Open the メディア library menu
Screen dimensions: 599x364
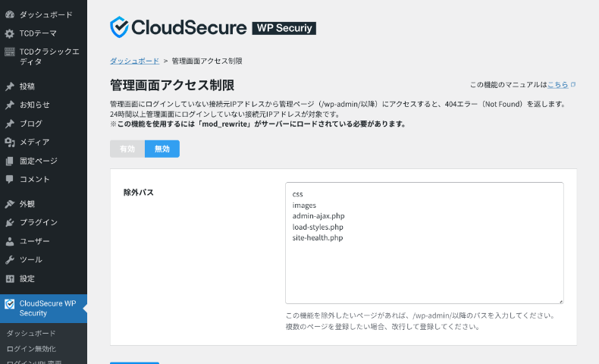coord(43,142)
